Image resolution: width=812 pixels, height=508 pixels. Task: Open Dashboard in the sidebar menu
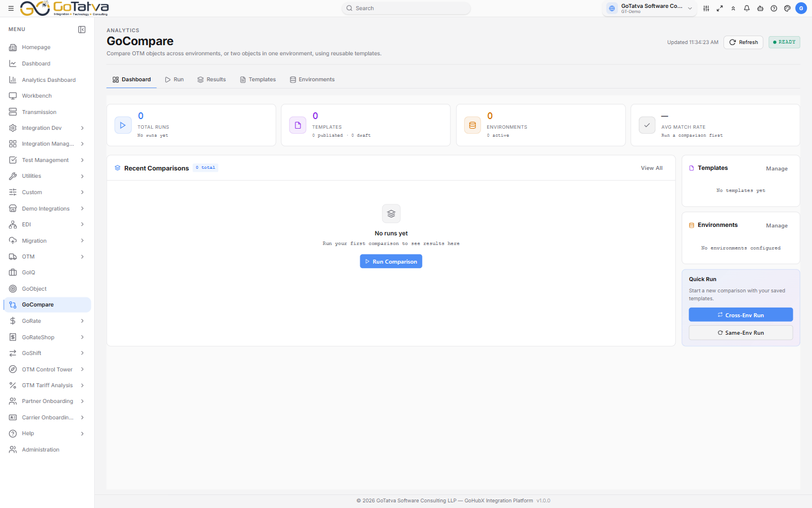47,64
